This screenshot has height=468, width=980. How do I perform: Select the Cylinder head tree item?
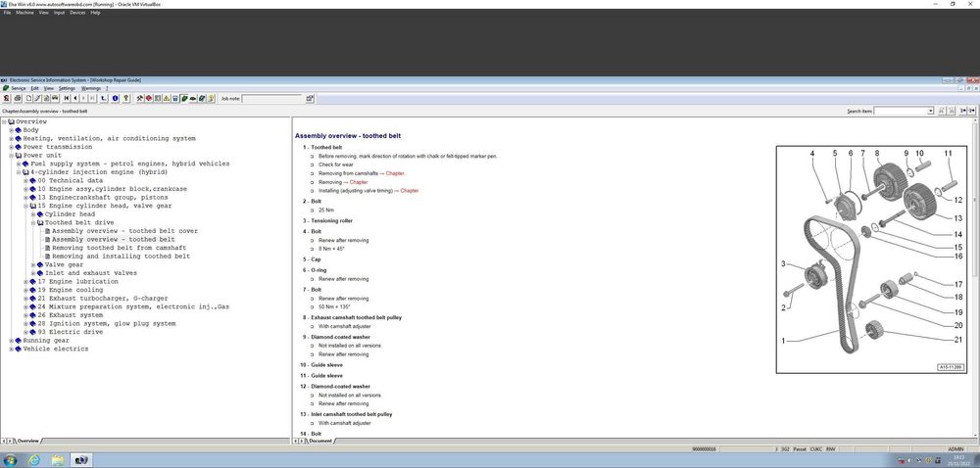pos(70,214)
